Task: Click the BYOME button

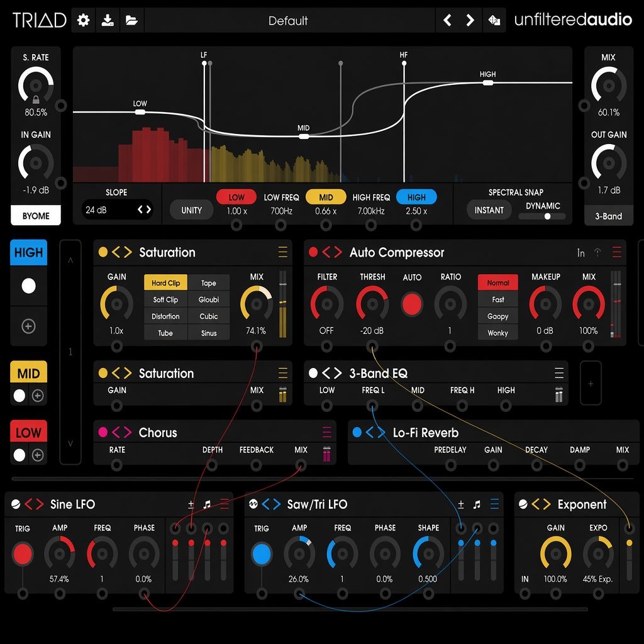Action: pyautogui.click(x=36, y=216)
